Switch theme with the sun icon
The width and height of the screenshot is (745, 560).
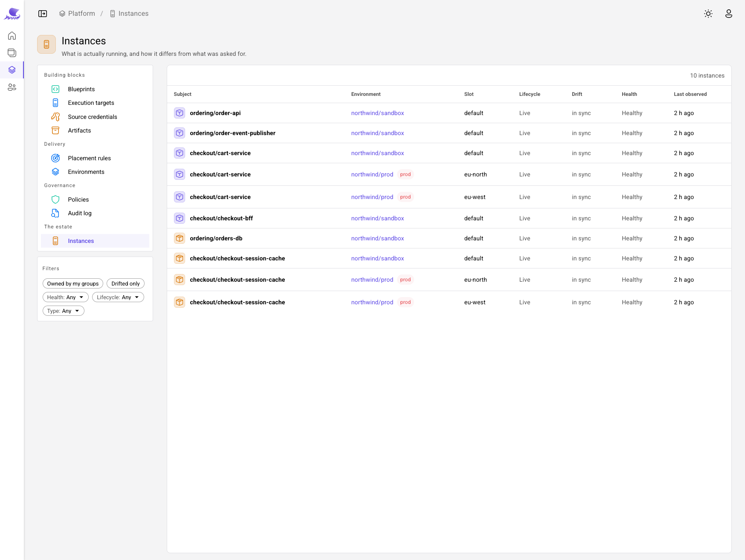(x=708, y=14)
